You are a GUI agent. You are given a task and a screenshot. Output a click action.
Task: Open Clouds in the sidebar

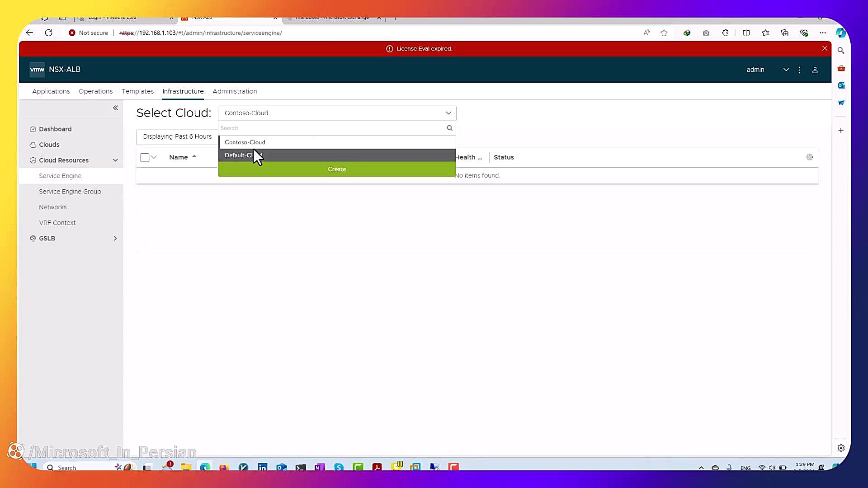click(x=49, y=145)
